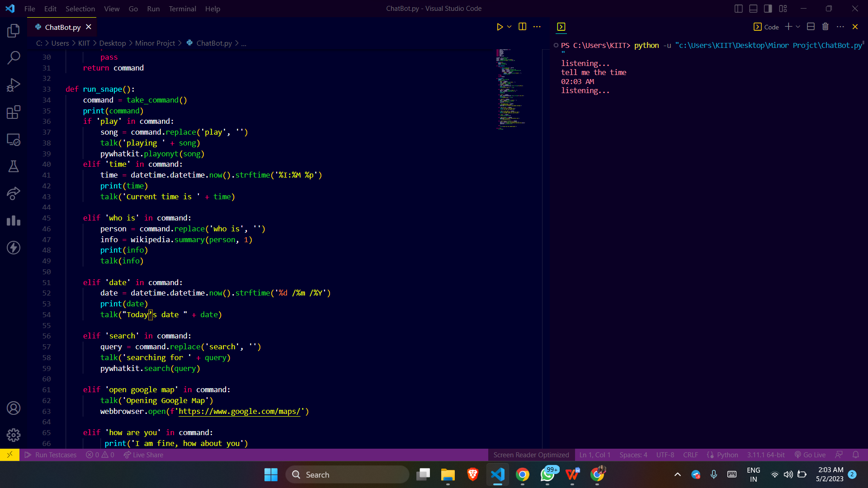Viewport: 868px width, 488px height.
Task: Open the Terminal menu
Action: pyautogui.click(x=182, y=9)
